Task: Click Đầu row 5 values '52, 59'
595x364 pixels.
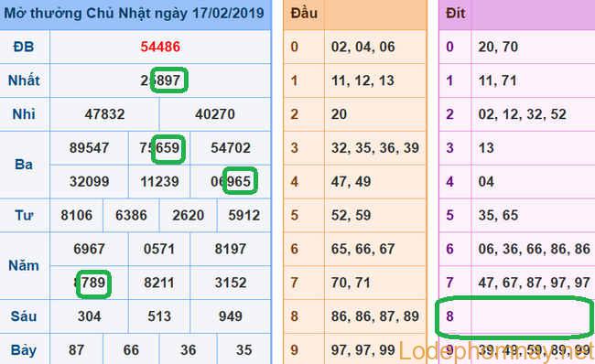Action: coord(351,215)
